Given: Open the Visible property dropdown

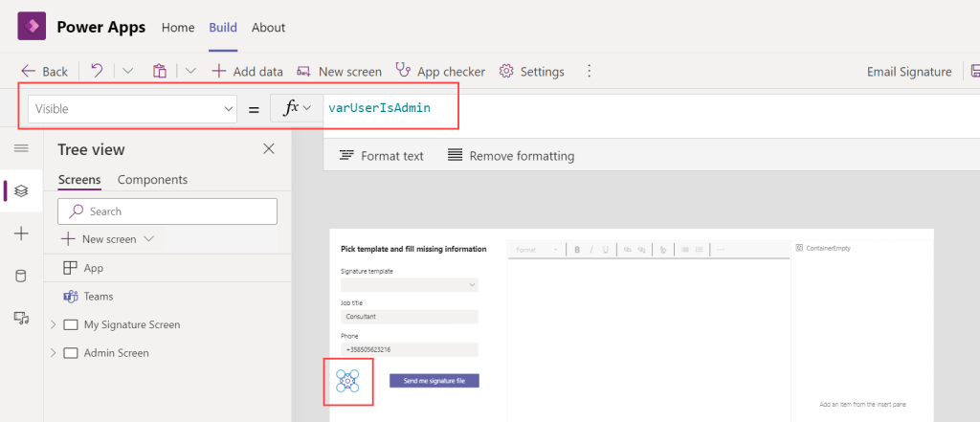Looking at the screenshot, I should [x=132, y=109].
